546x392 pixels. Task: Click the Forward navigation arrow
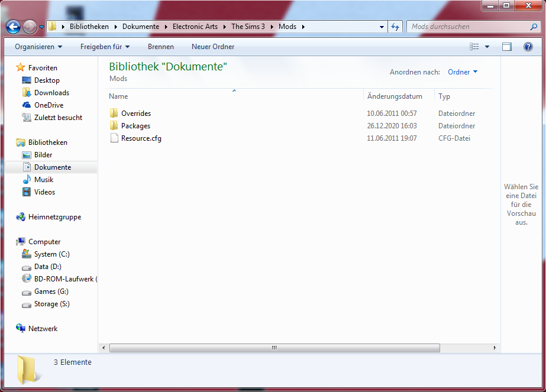coord(30,27)
